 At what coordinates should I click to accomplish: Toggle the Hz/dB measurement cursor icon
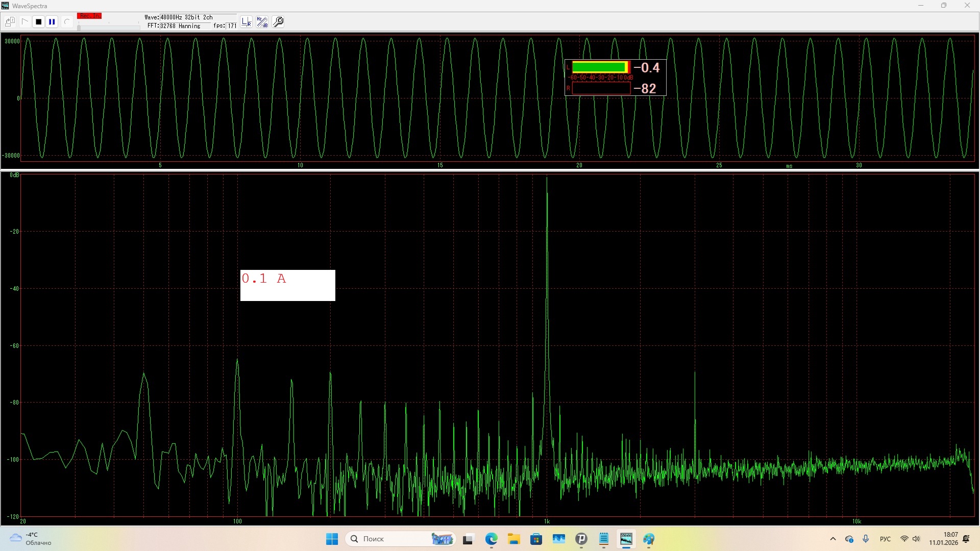pos(262,22)
